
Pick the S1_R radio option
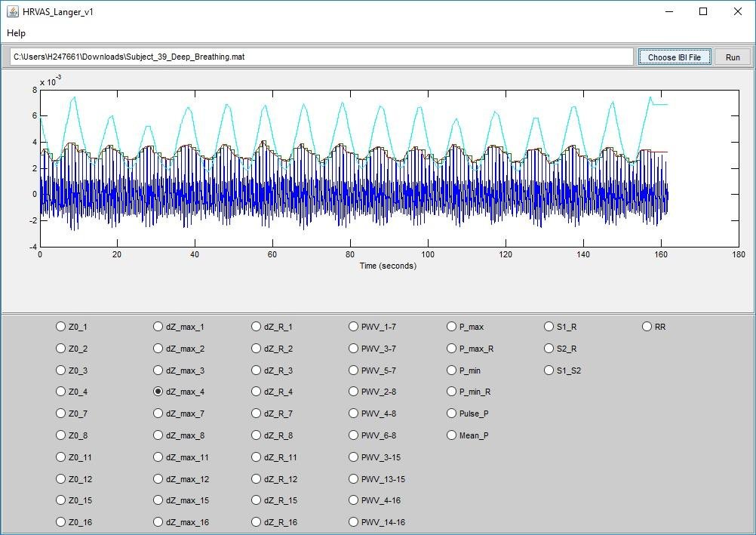549,327
